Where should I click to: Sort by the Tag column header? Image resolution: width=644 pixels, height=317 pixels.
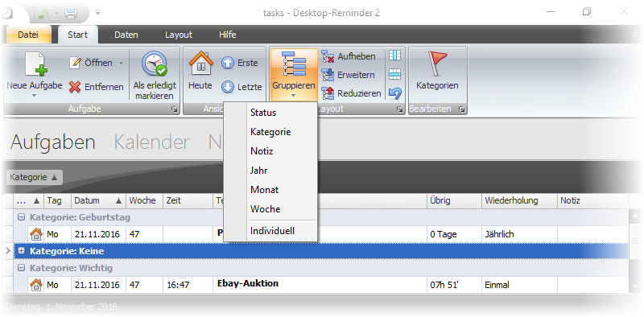pyautogui.click(x=57, y=201)
